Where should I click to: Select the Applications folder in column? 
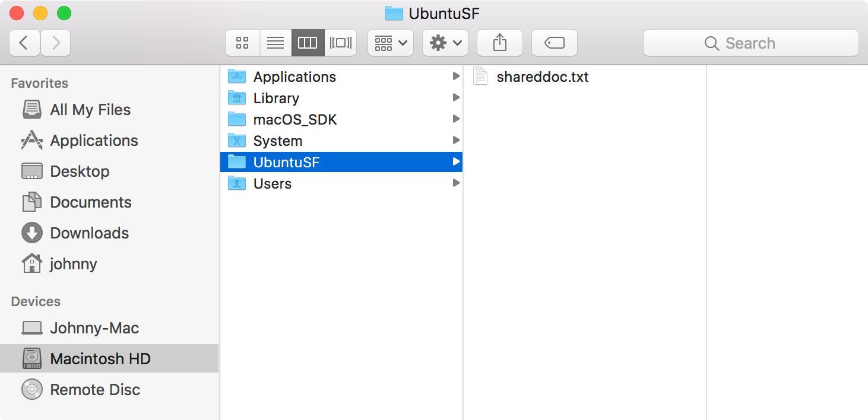coord(341,77)
